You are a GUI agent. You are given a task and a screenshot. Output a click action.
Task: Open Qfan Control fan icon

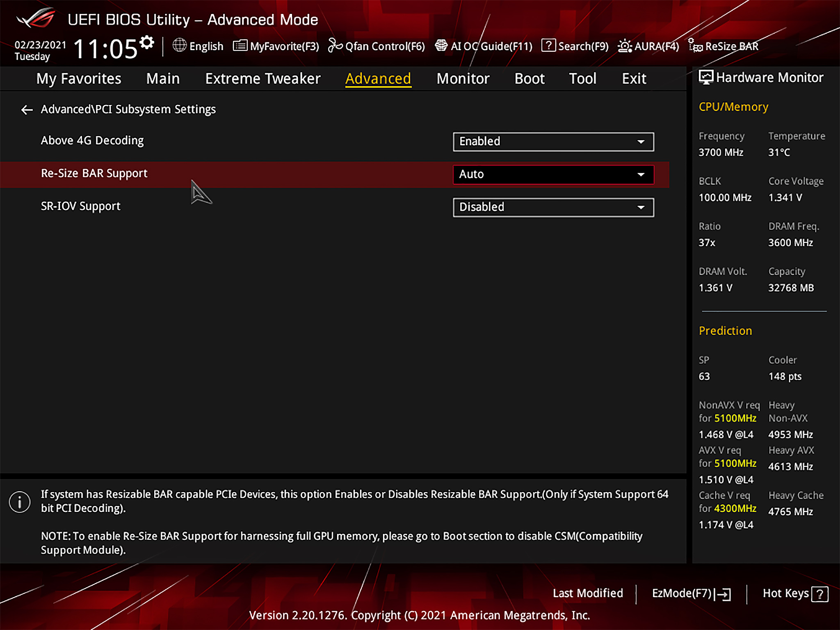(x=335, y=46)
